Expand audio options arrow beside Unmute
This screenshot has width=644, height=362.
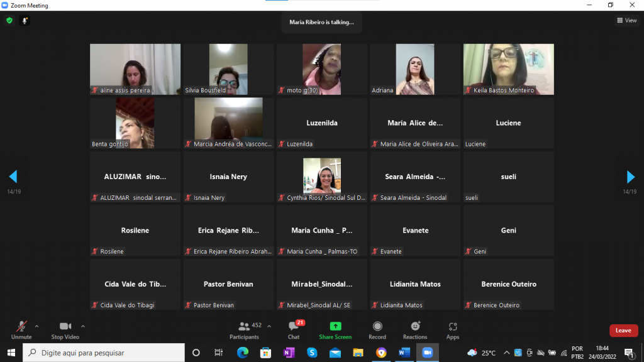(x=36, y=326)
